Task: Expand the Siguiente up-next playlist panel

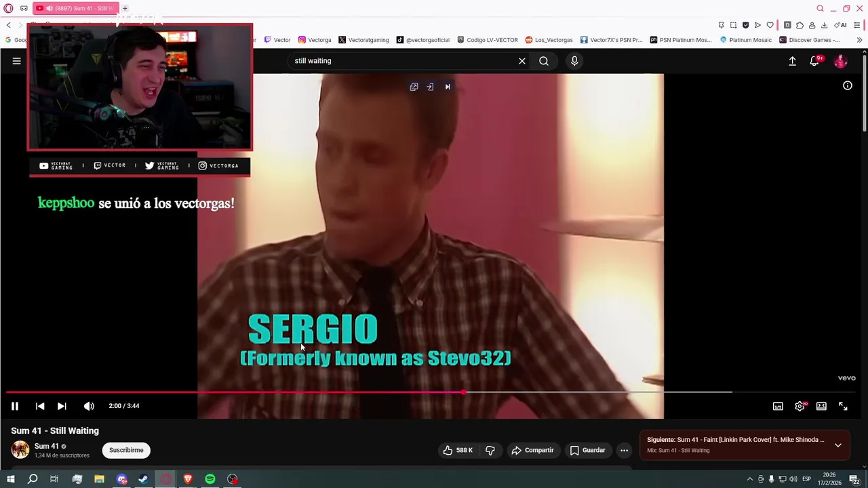Action: (838, 445)
